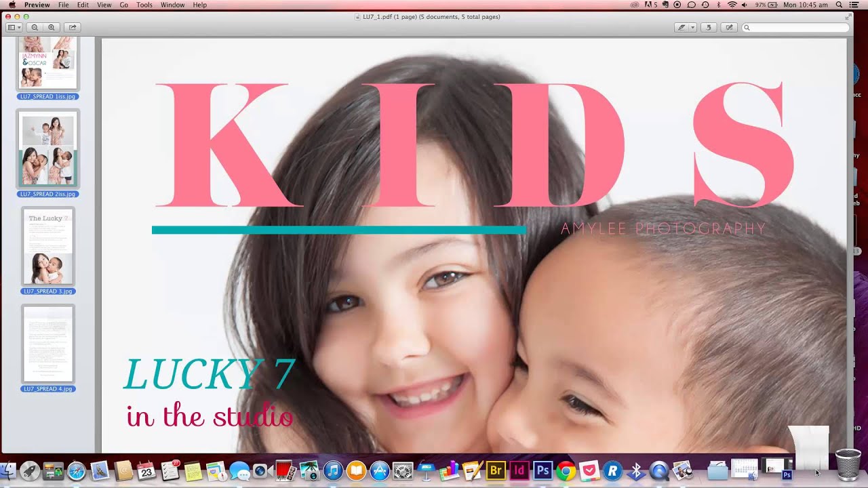Click the Rotate toolbar button
The height and width of the screenshot is (488, 868).
pyautogui.click(x=709, y=28)
